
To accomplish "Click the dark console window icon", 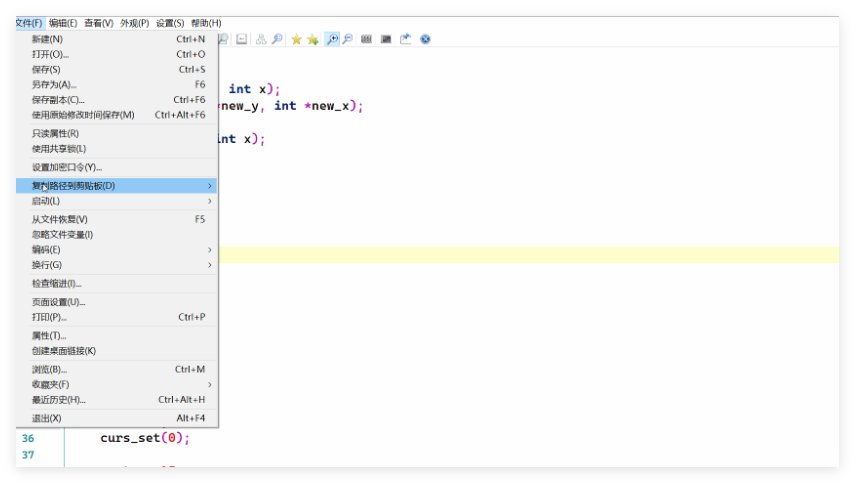I will 386,39.
